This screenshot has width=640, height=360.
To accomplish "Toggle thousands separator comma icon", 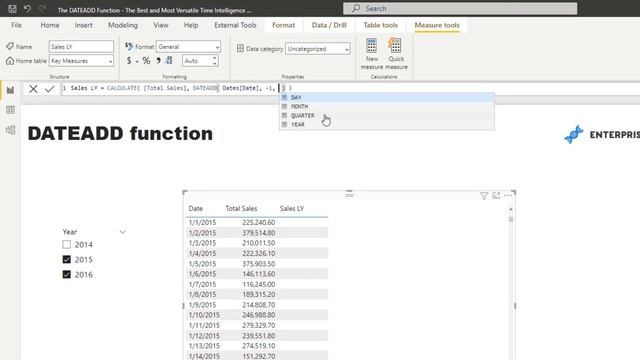I will (x=158, y=61).
